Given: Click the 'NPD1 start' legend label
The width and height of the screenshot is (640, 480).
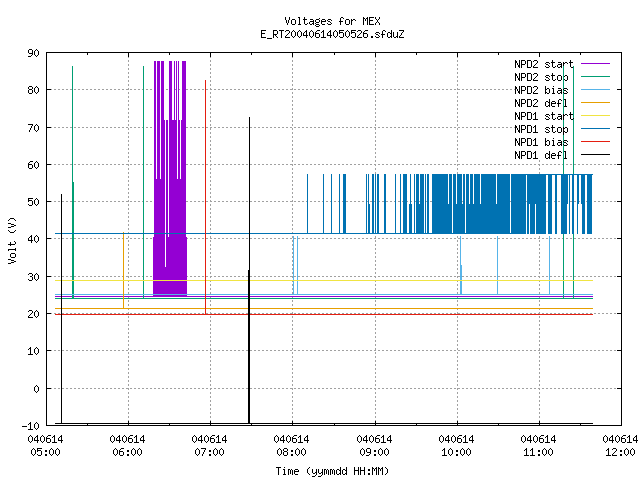Looking at the screenshot, I should point(544,116).
